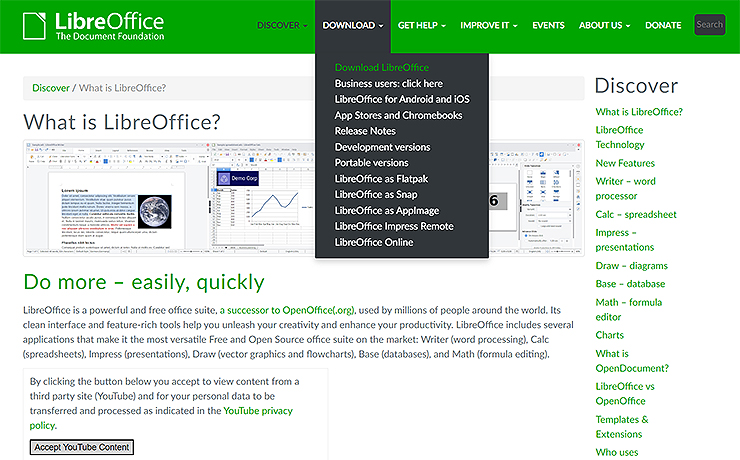
Task: Open What is OpenDocument? sidebar link
Action: tap(632, 361)
